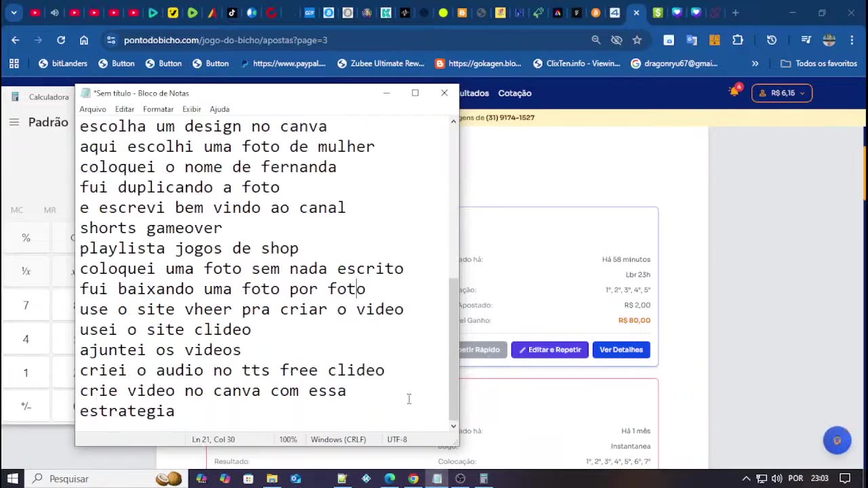Viewport: 868px width, 488px height.
Task: Click the Ver Detalhes button
Action: 621,350
